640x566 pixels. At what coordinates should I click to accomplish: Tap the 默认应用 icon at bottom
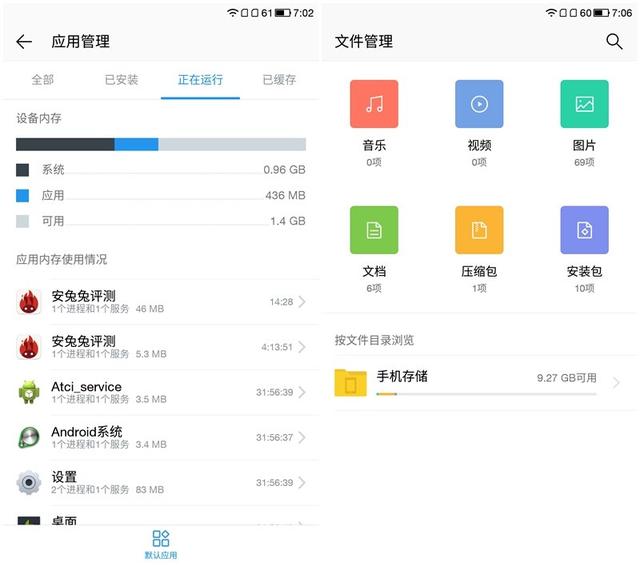pyautogui.click(x=161, y=543)
